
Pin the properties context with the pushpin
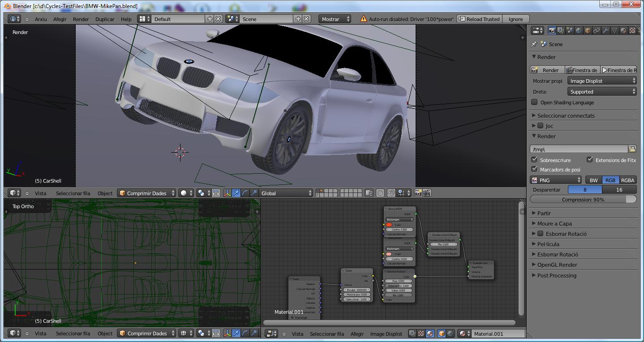pos(534,44)
